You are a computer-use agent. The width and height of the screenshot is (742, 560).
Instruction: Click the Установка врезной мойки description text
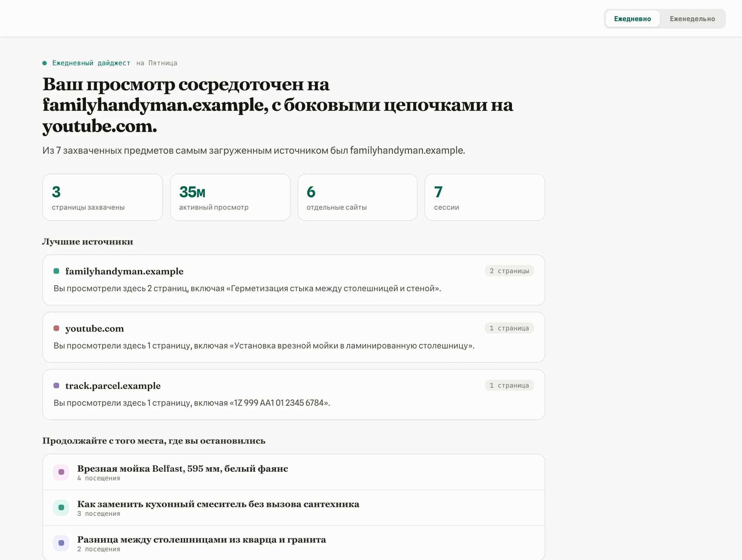(x=264, y=346)
